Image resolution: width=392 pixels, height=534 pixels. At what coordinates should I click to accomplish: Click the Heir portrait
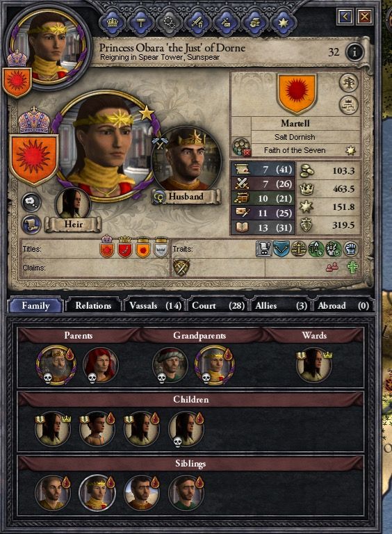72,204
